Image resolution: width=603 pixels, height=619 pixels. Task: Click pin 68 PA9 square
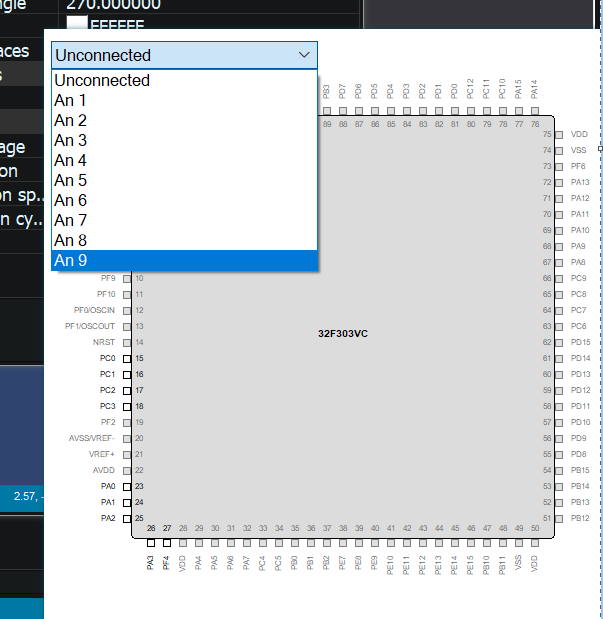pyautogui.click(x=559, y=247)
